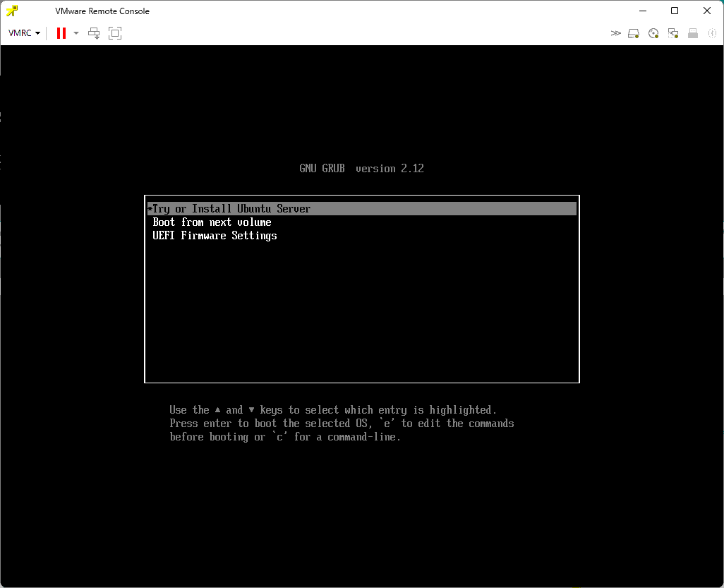Select 'Try or Install Ubuntu Server' entry
The width and height of the screenshot is (724, 588).
362,209
